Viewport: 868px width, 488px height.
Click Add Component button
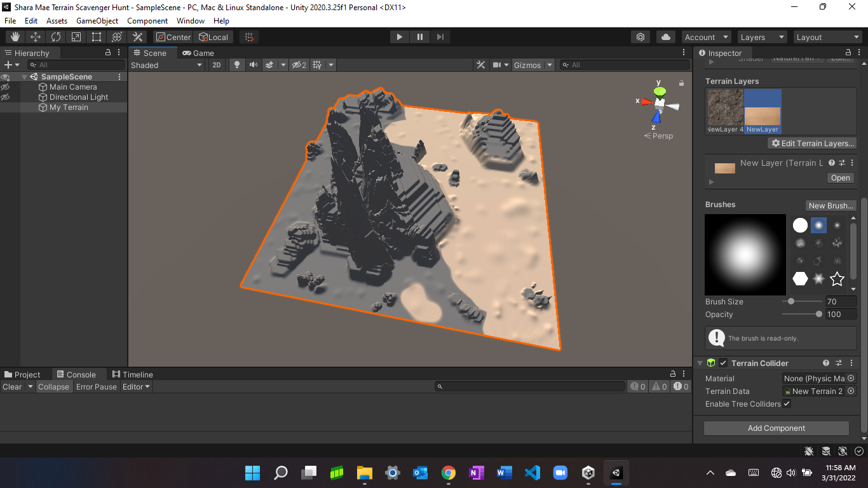[x=776, y=428]
